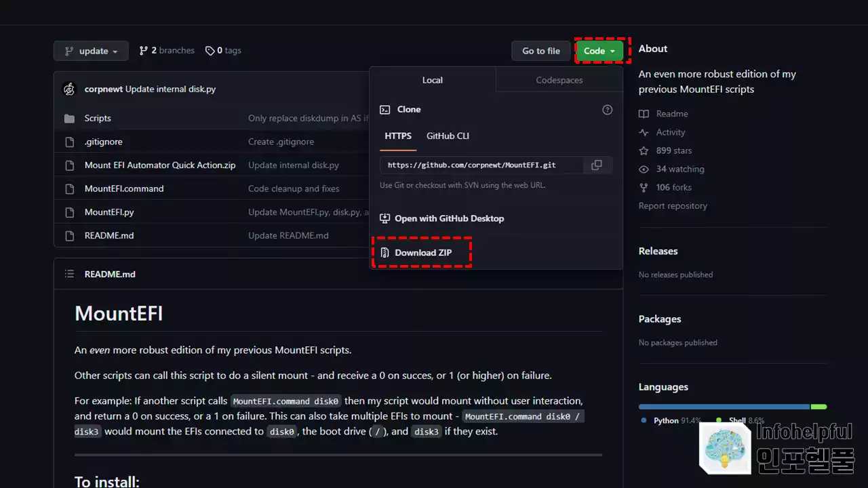This screenshot has width=868, height=488.
Task: Choose Download ZIP
Action: (415, 253)
